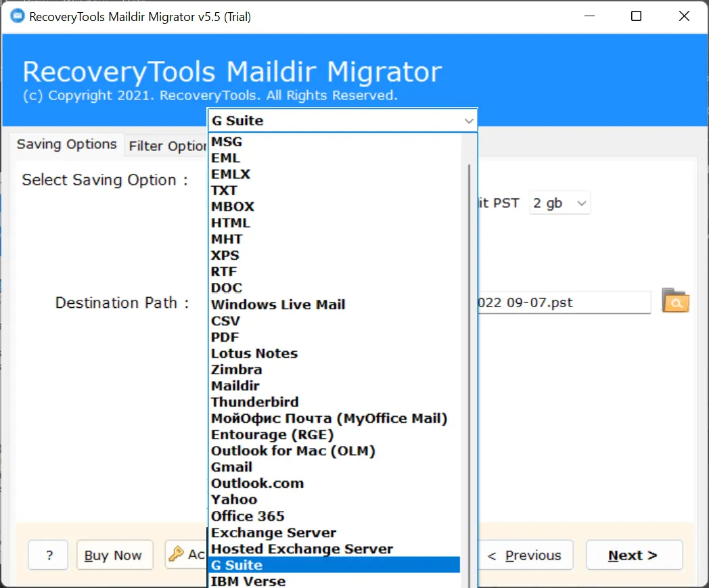709x588 pixels.
Task: Click the Next button
Action: [633, 556]
